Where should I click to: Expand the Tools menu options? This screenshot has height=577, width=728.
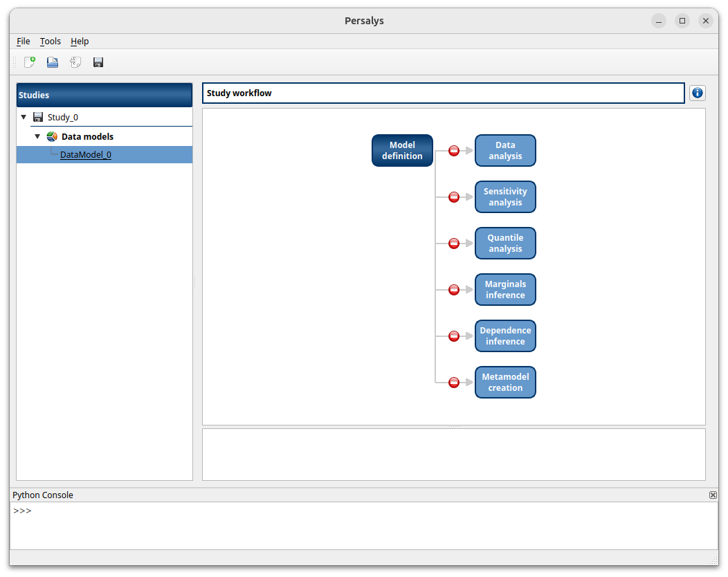coord(50,41)
